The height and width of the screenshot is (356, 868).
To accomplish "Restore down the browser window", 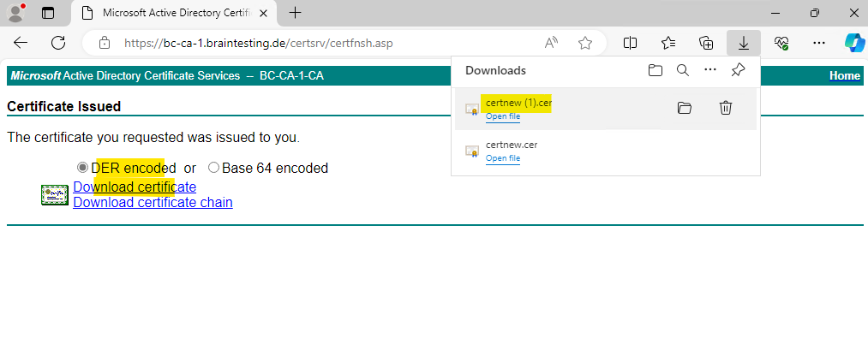I will [814, 13].
